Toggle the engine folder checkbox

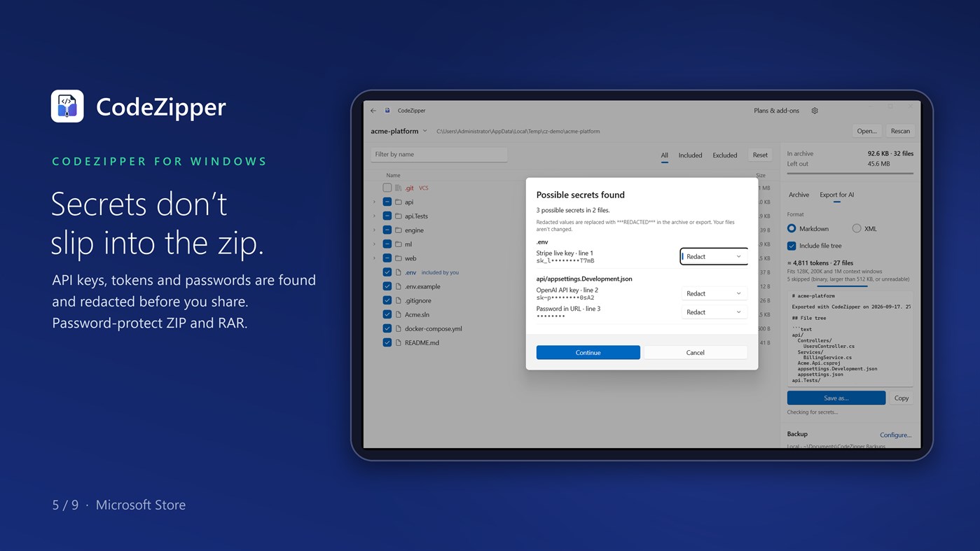click(x=387, y=230)
